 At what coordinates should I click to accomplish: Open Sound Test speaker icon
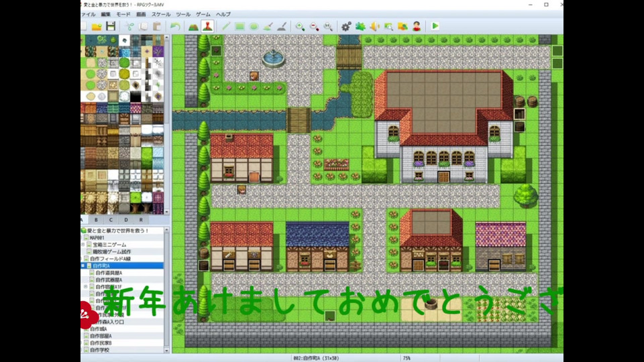pos(374,26)
